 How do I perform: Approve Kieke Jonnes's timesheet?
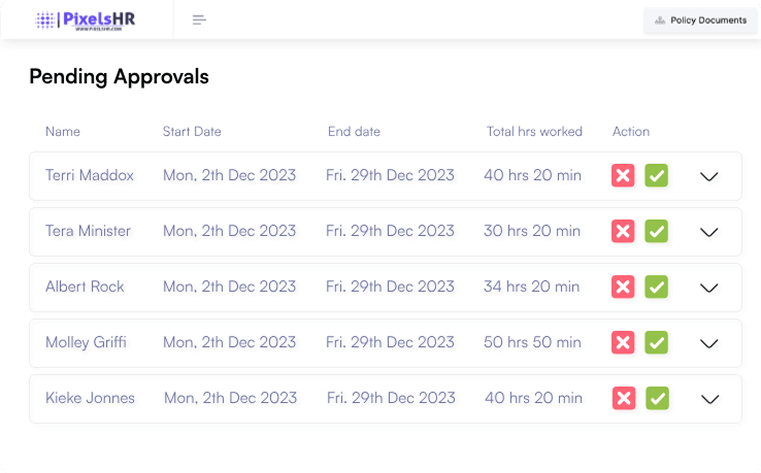click(x=657, y=398)
